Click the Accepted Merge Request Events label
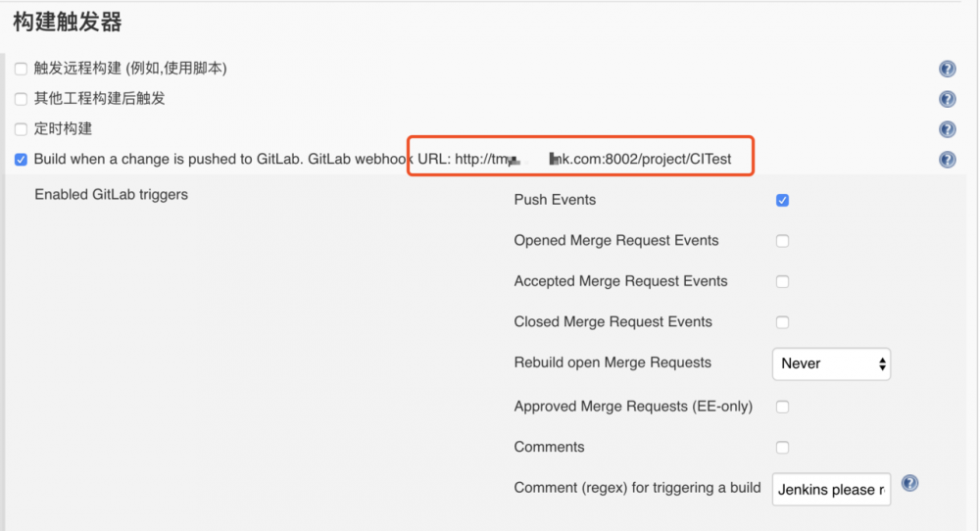980x531 pixels. [620, 281]
